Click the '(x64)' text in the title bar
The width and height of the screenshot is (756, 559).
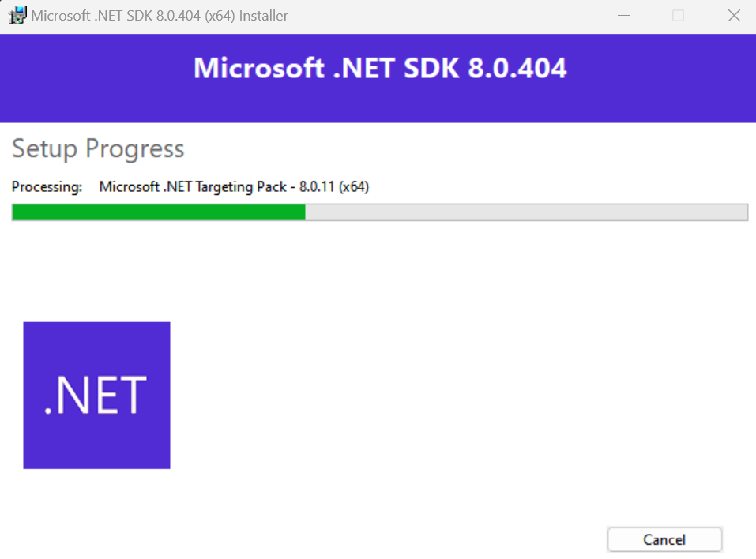(220, 16)
